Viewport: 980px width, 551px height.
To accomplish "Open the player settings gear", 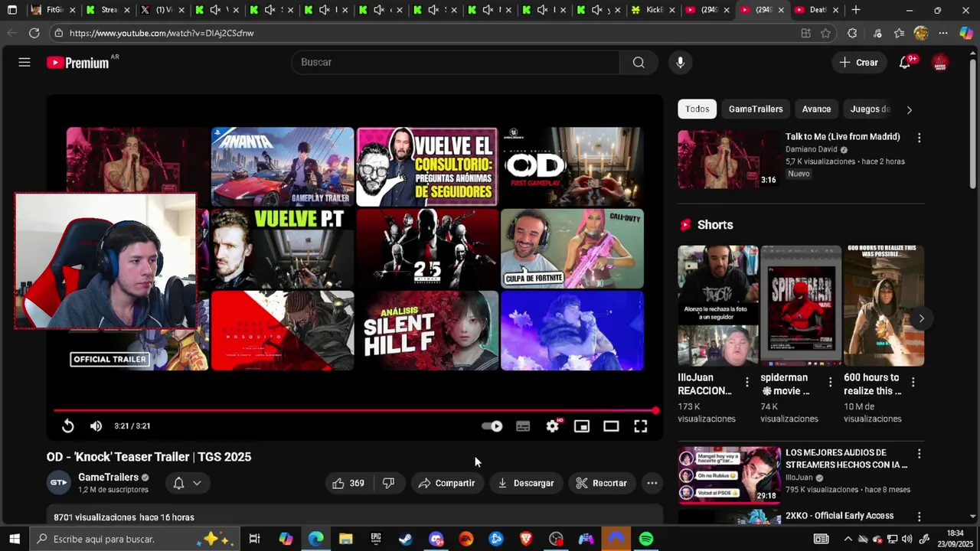I will (553, 426).
